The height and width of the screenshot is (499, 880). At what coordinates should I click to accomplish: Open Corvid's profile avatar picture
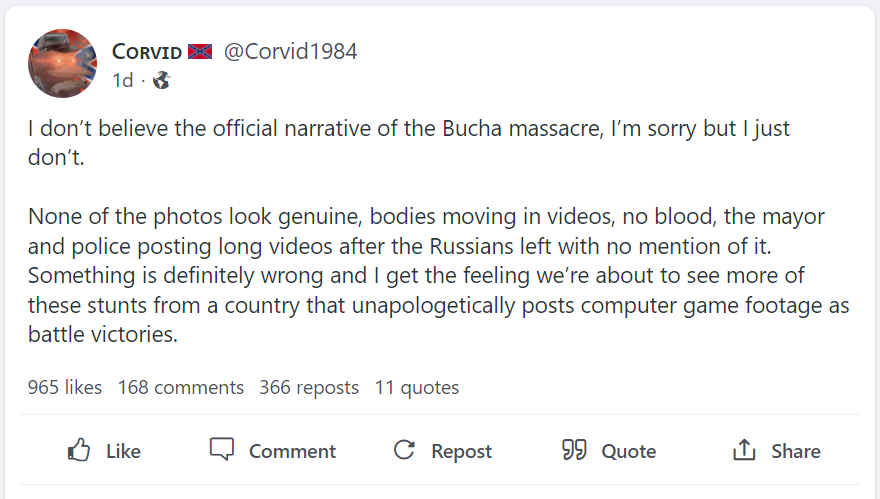pos(62,63)
